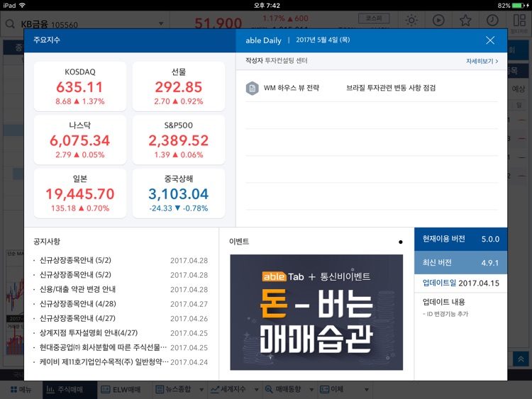Tap the circular play icon in toolbar
Viewport: 532px width, 399px height.
[x=438, y=21]
